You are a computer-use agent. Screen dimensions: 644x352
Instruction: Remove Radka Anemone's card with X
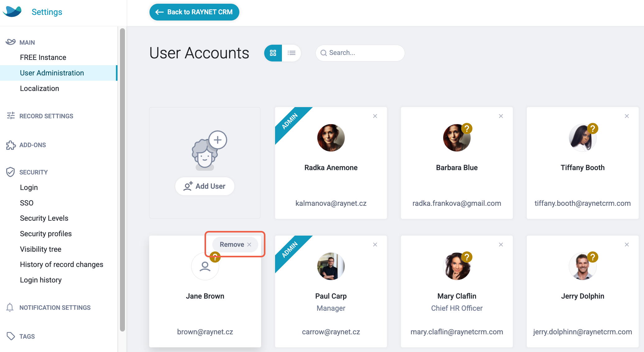[375, 116]
